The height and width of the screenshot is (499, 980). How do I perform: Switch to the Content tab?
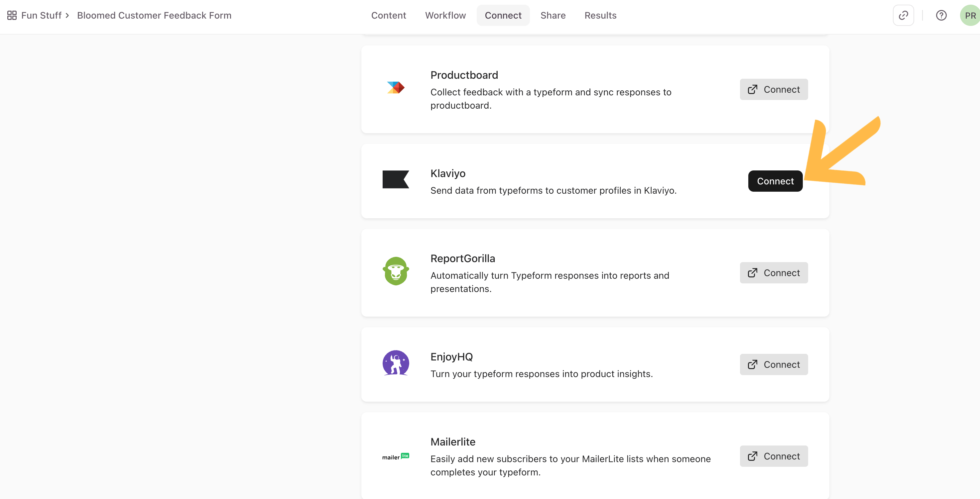388,15
